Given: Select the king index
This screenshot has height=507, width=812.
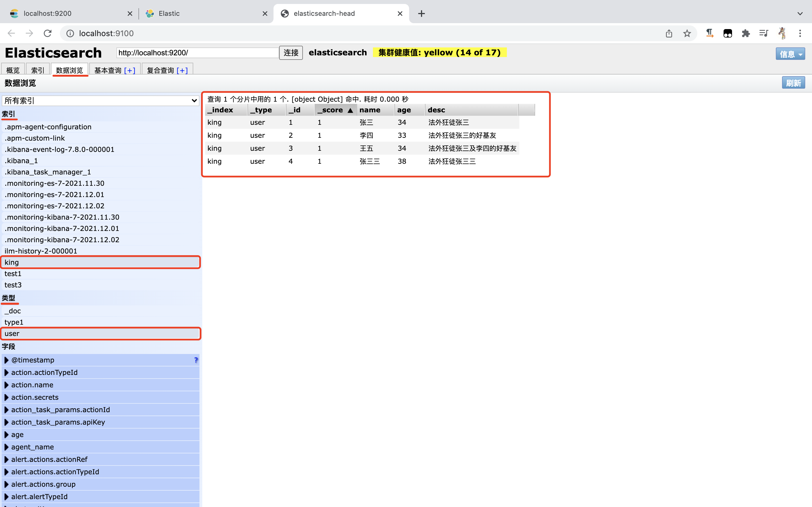Looking at the screenshot, I should point(100,262).
